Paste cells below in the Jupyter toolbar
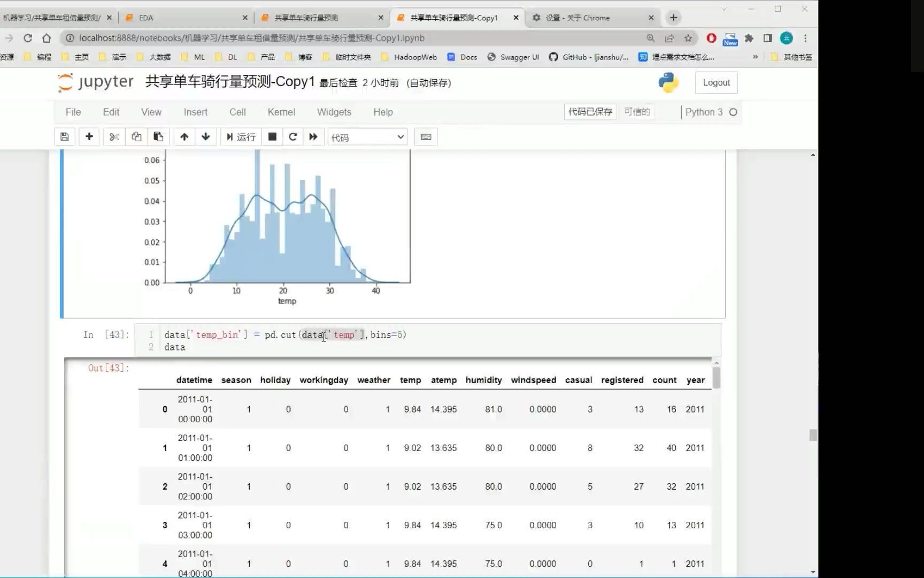924x578 pixels. (158, 137)
